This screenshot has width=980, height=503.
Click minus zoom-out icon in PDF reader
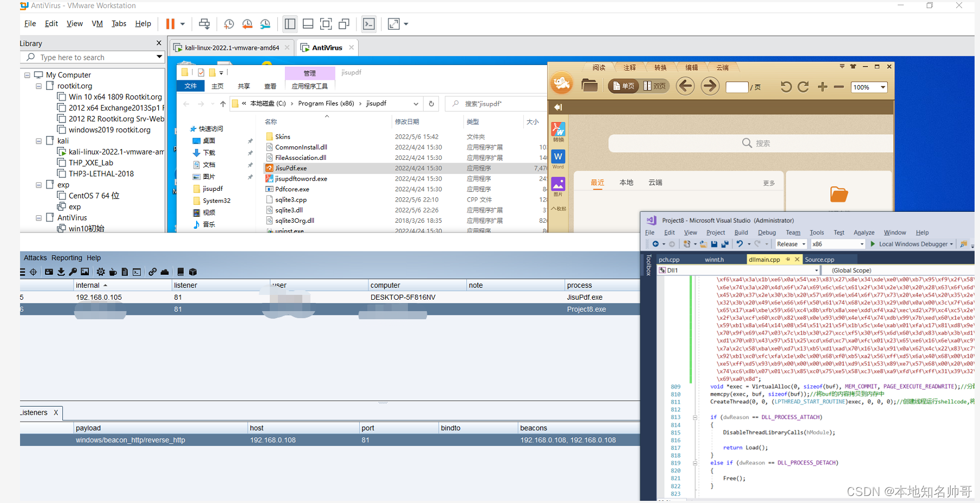click(839, 87)
